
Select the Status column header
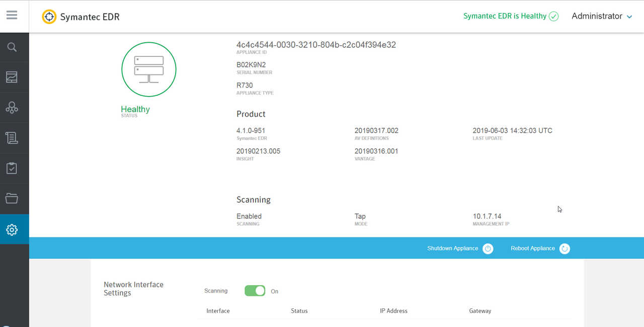pyautogui.click(x=299, y=311)
